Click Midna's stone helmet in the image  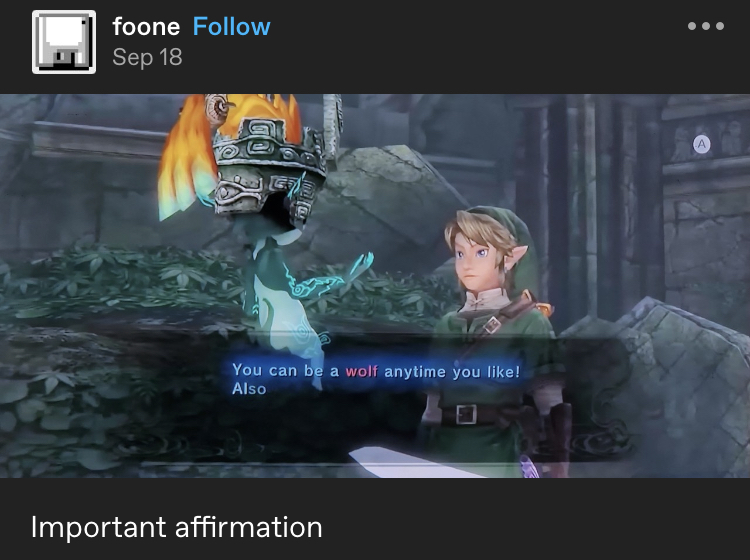268,167
